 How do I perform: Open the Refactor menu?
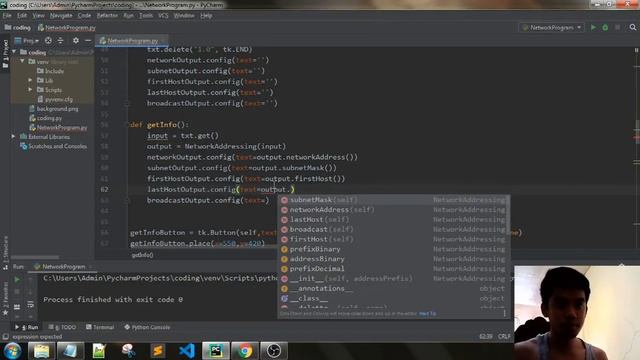107,16
